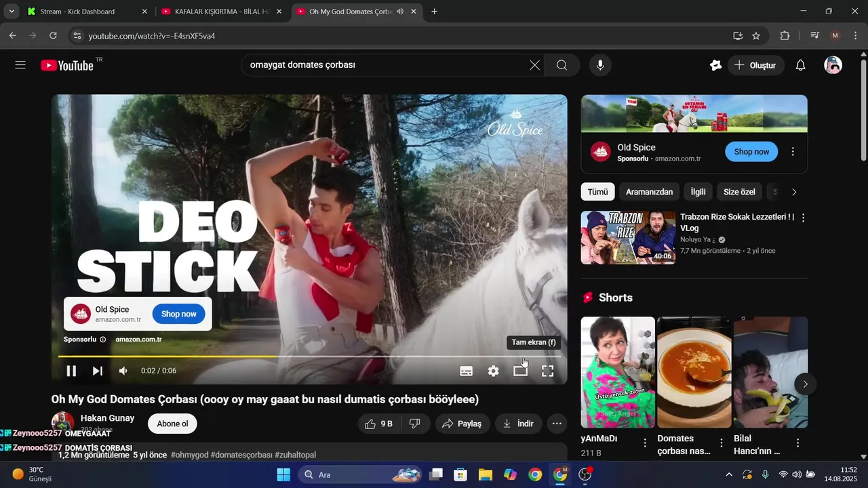The image size is (868, 488).
Task: Open the browser extensions puzzle icon
Action: pos(785,36)
